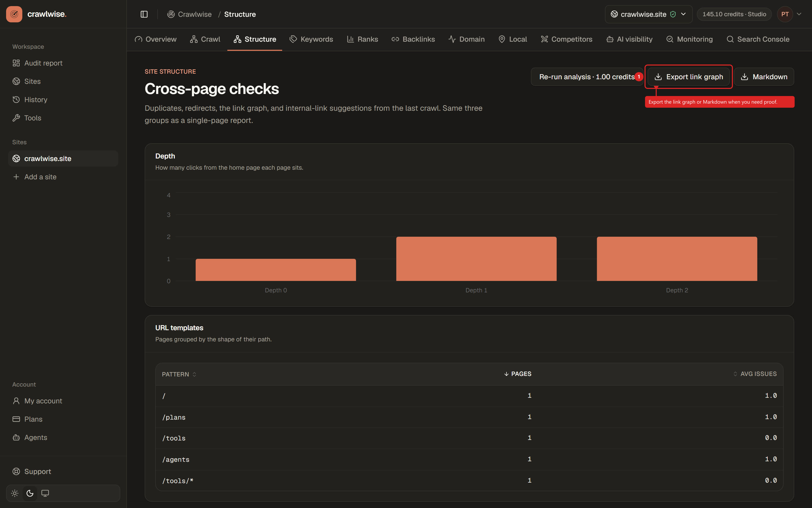Click the download icon on Markdown button
The image size is (812, 508).
(x=744, y=77)
